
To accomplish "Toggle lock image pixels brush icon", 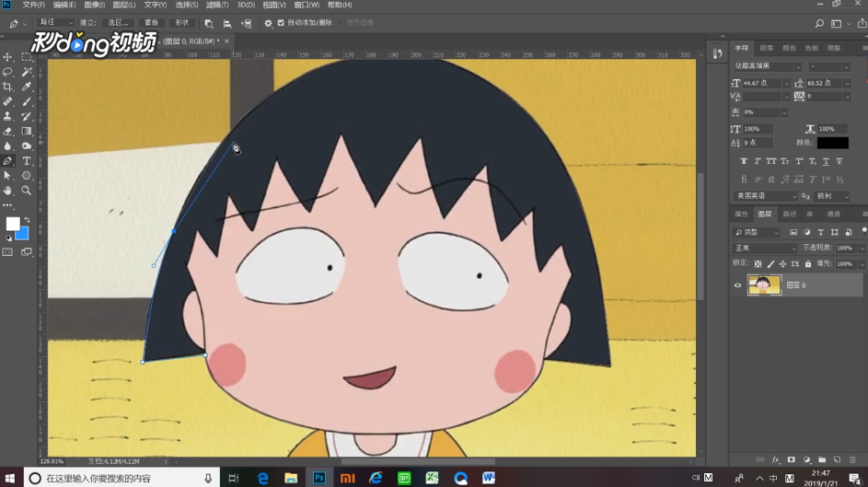I will (x=770, y=264).
